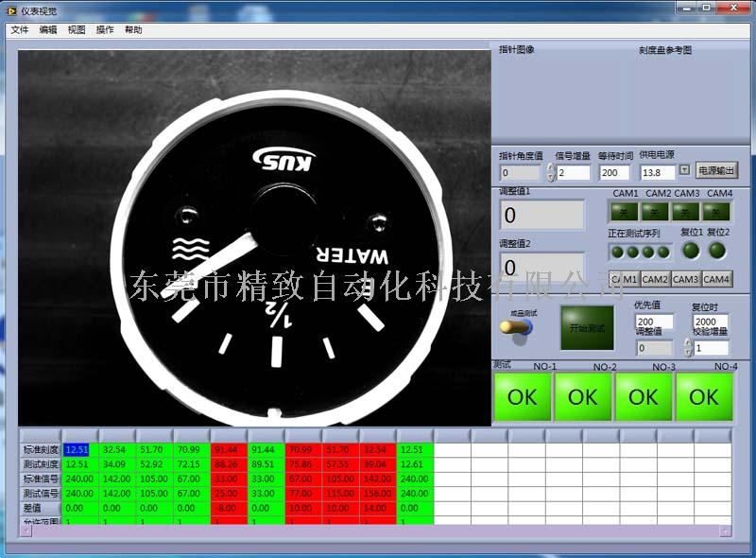Click the 优先值 field showing 200

point(654,321)
